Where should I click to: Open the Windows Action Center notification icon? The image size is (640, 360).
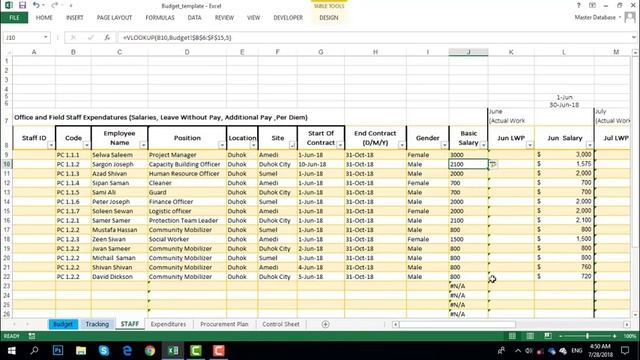[x=625, y=351]
